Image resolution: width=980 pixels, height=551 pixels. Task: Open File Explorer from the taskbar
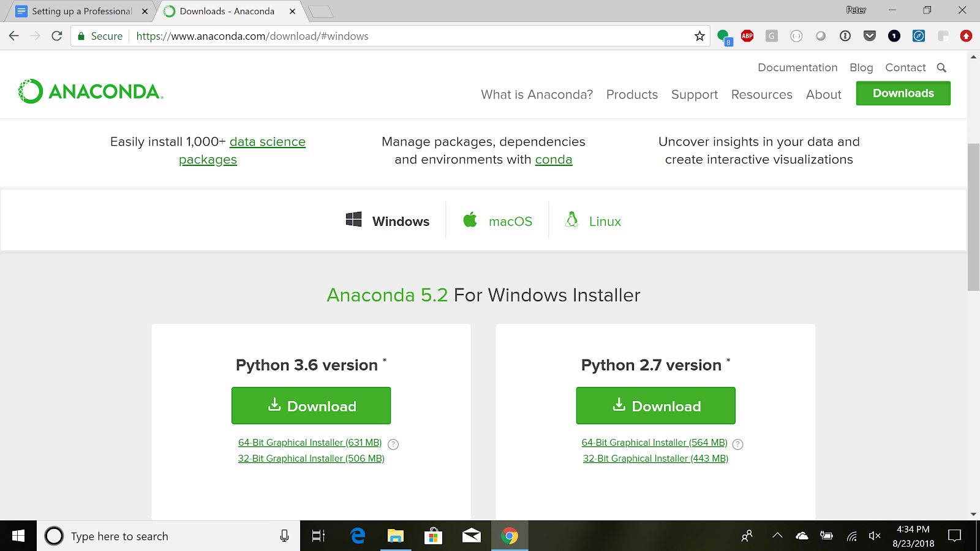(x=396, y=536)
